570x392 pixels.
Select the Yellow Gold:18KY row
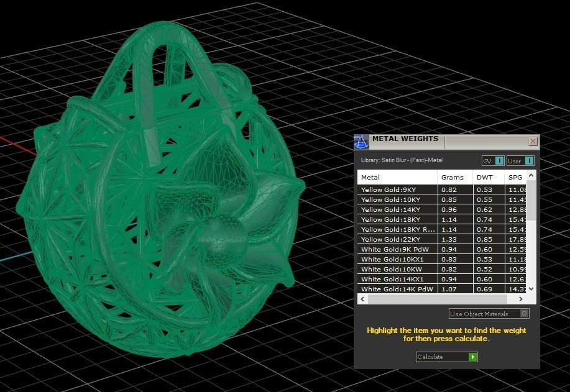click(442, 219)
